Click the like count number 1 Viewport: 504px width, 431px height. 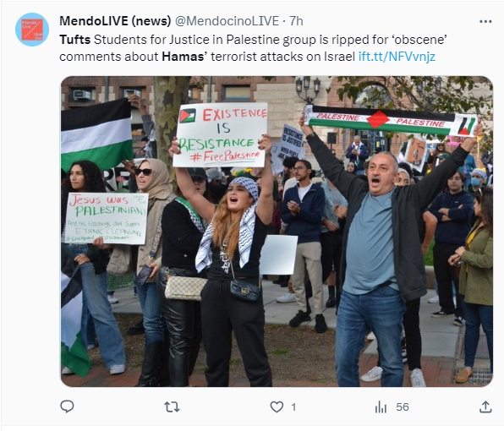pos(293,407)
